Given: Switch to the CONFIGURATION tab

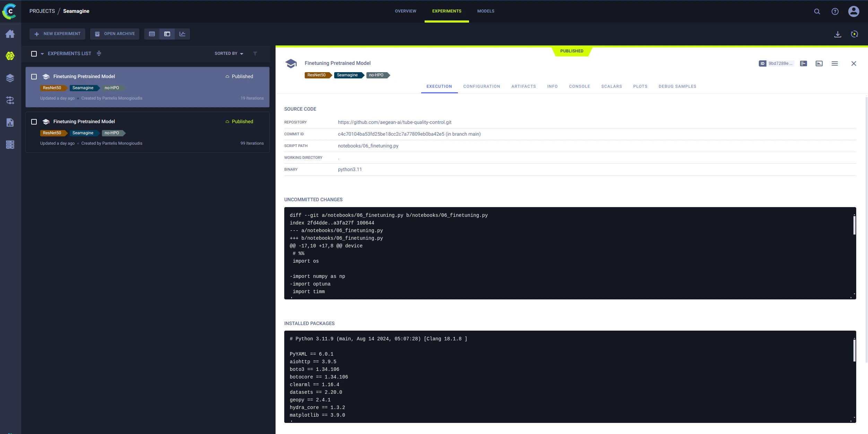Looking at the screenshot, I should click(x=481, y=86).
